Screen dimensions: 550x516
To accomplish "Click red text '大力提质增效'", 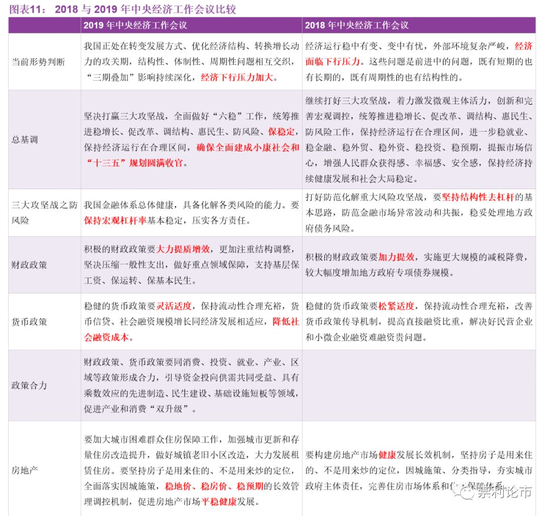I will click(x=183, y=249).
